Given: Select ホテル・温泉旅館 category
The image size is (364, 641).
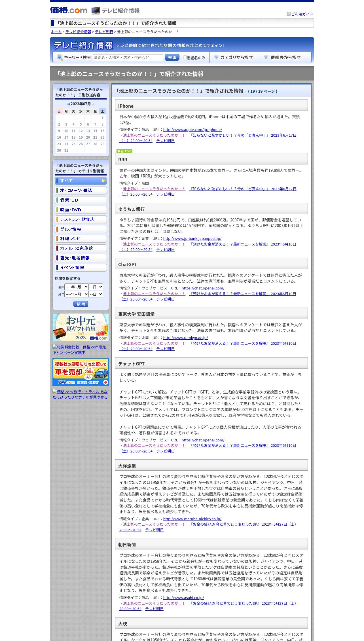Looking at the screenshot, I should [81, 248].
